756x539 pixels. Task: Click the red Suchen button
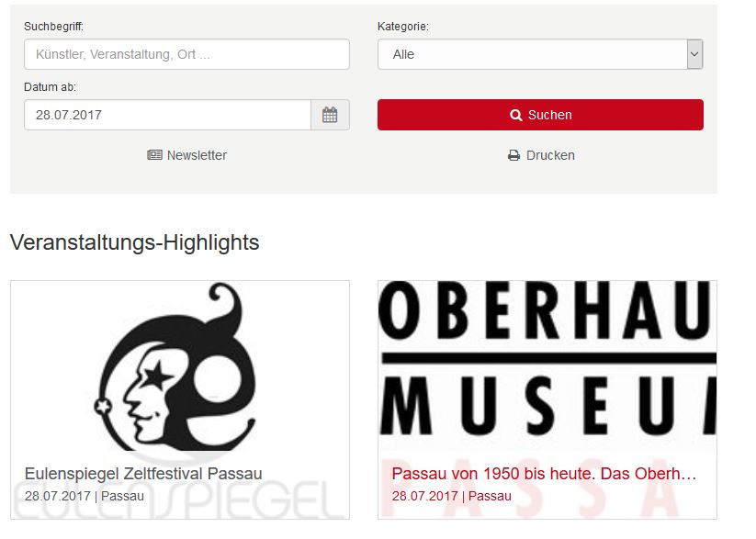pyautogui.click(x=540, y=115)
